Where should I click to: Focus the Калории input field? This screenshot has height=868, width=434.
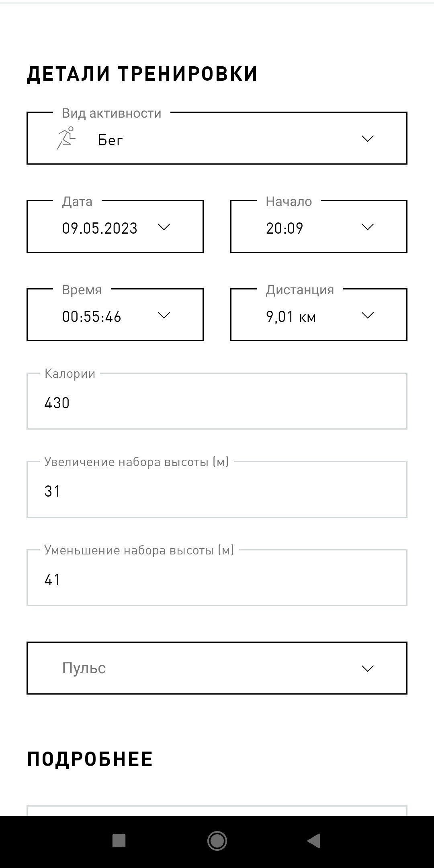[217, 401]
